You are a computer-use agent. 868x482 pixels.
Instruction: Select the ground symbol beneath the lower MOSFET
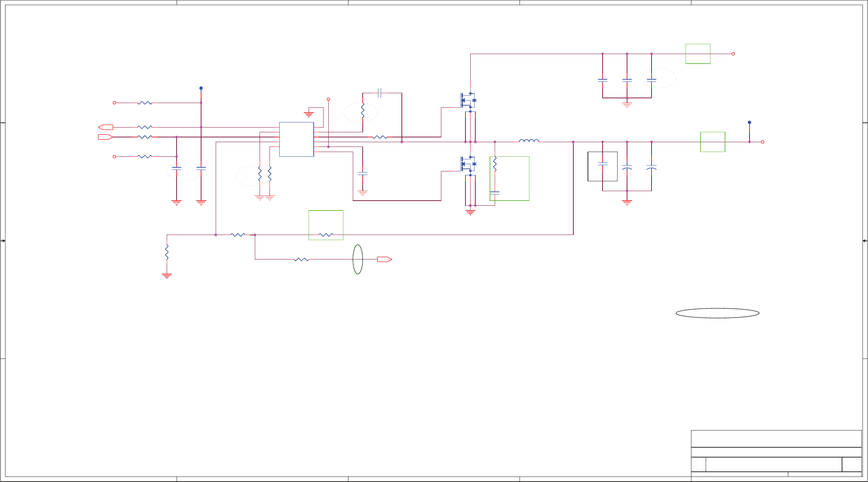pos(470,212)
